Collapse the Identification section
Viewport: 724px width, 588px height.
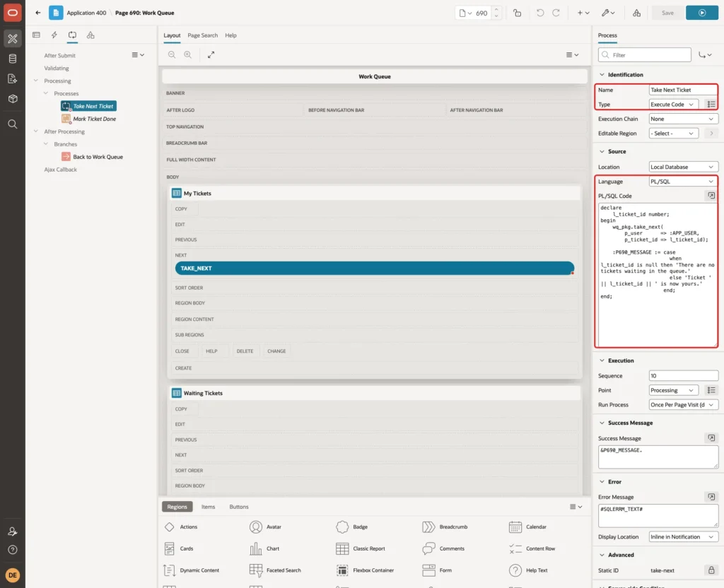point(602,74)
